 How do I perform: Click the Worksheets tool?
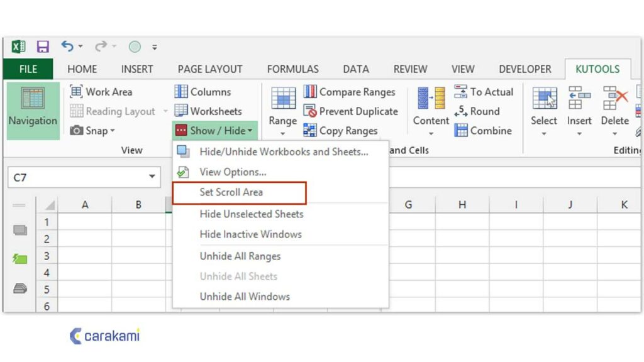tap(208, 111)
